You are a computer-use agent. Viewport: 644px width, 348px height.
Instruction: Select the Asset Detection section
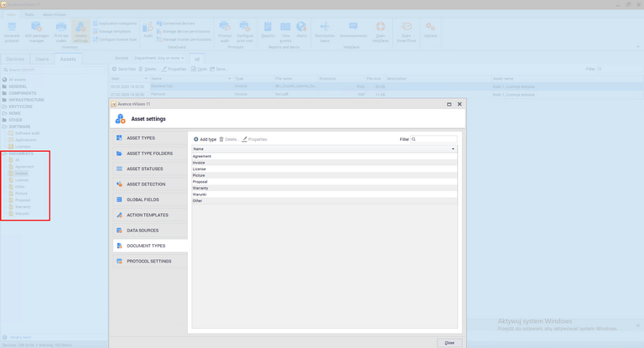coord(145,184)
